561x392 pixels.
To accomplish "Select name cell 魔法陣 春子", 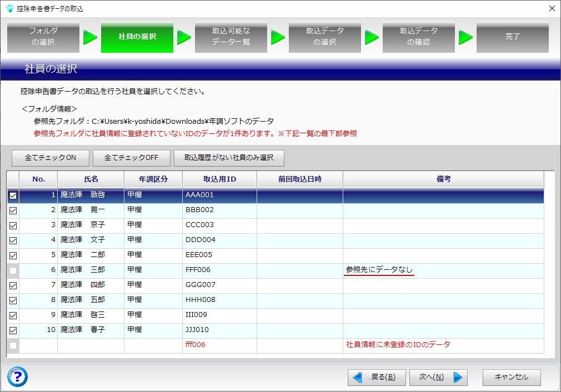I will pos(91,330).
